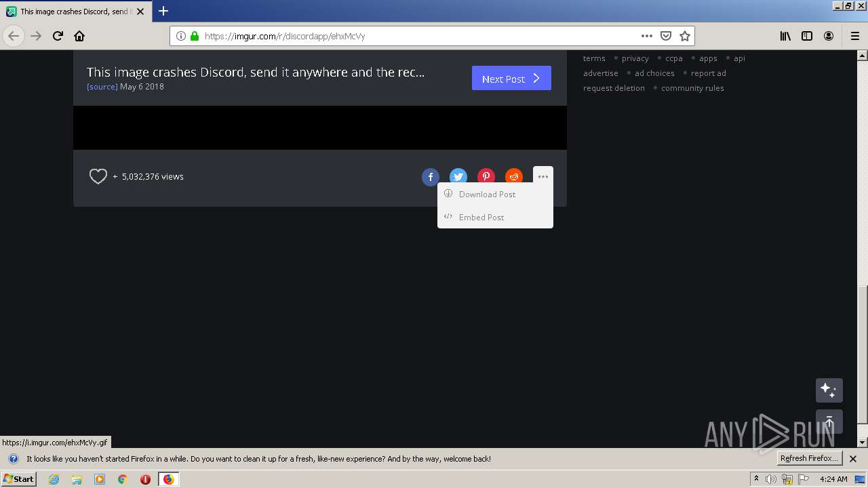The width and height of the screenshot is (868, 488).
Task: Click the green padlock connection icon
Action: click(195, 36)
